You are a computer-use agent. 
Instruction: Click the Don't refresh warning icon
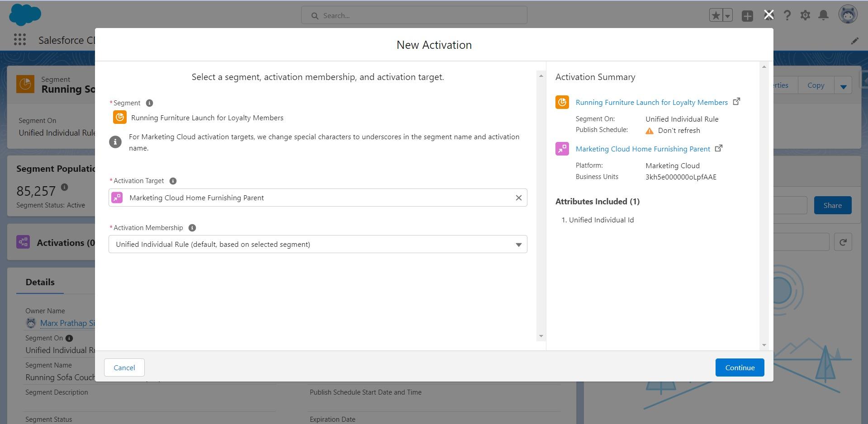pyautogui.click(x=650, y=131)
